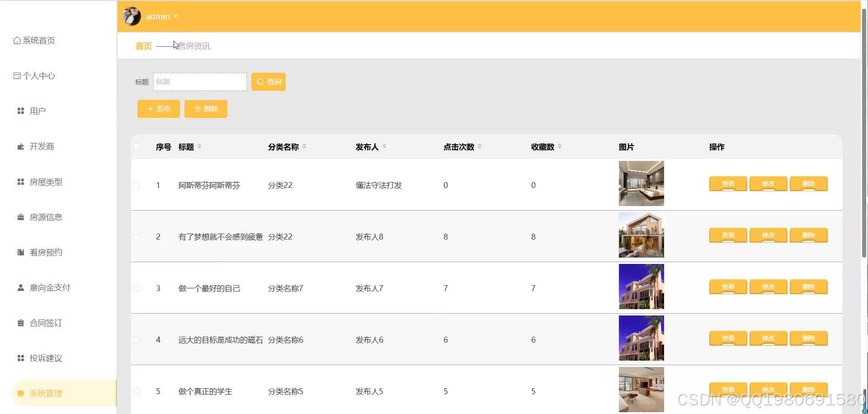Click 删除 for row 4 发布人6

click(x=808, y=339)
